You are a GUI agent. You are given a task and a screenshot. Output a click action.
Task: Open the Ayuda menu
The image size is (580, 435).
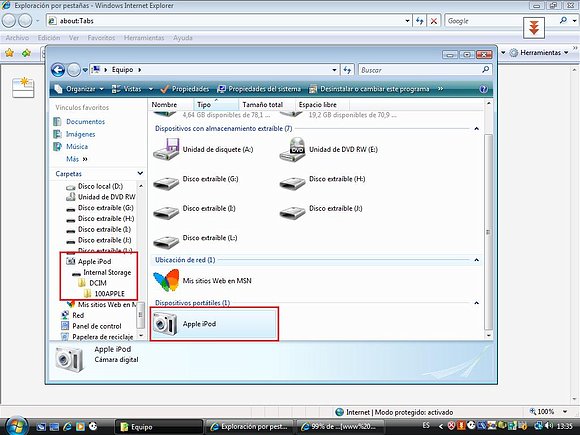coord(183,38)
